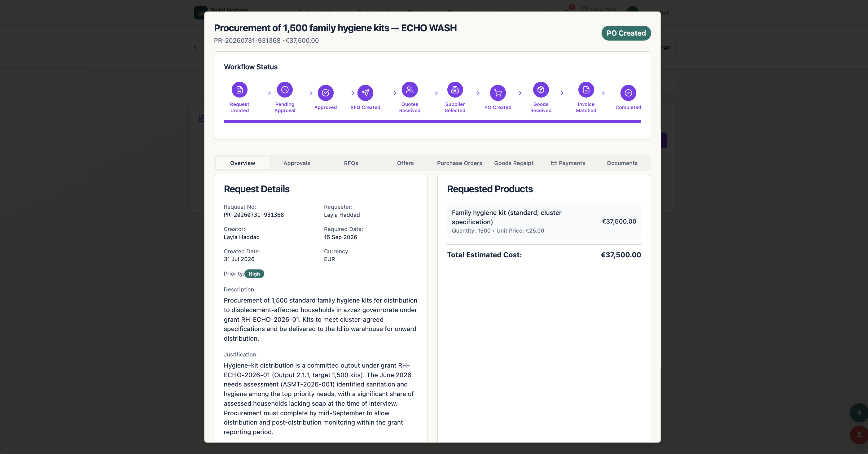Click the Quantity 1500 Unit Price line
868x454 pixels.
click(x=498, y=231)
